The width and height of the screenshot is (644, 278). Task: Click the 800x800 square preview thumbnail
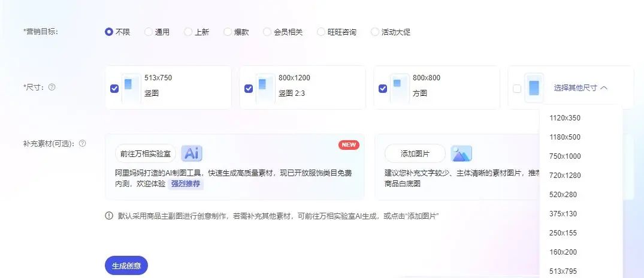click(x=400, y=87)
